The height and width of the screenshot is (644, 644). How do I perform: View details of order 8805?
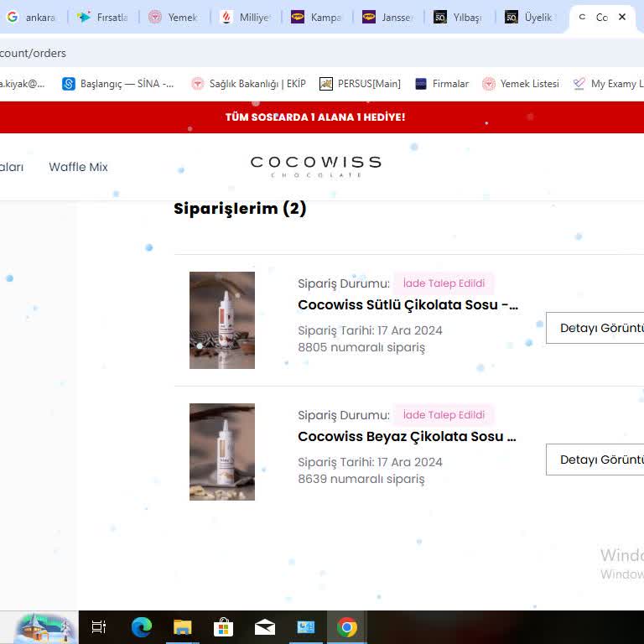(596, 328)
